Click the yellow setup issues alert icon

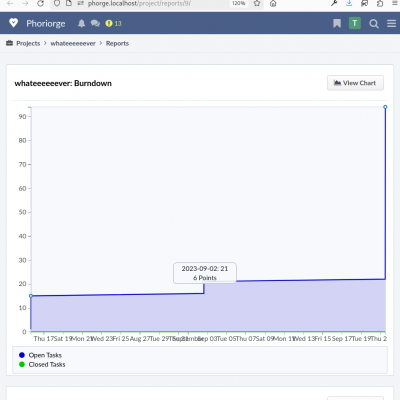(x=109, y=23)
